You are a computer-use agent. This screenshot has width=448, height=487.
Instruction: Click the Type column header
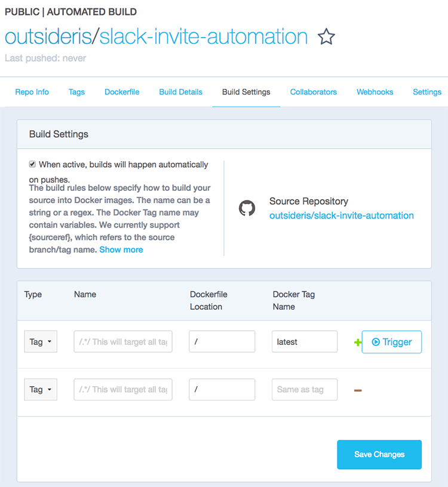click(x=33, y=294)
